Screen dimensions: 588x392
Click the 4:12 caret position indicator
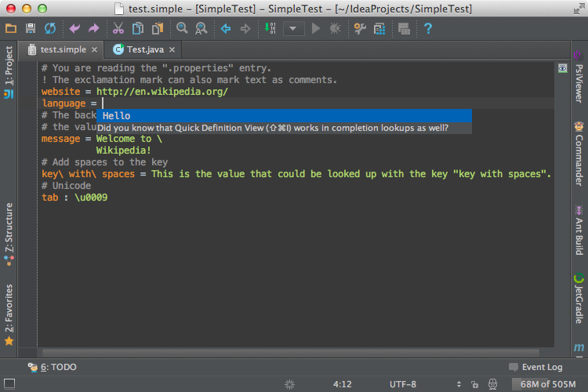tap(343, 384)
